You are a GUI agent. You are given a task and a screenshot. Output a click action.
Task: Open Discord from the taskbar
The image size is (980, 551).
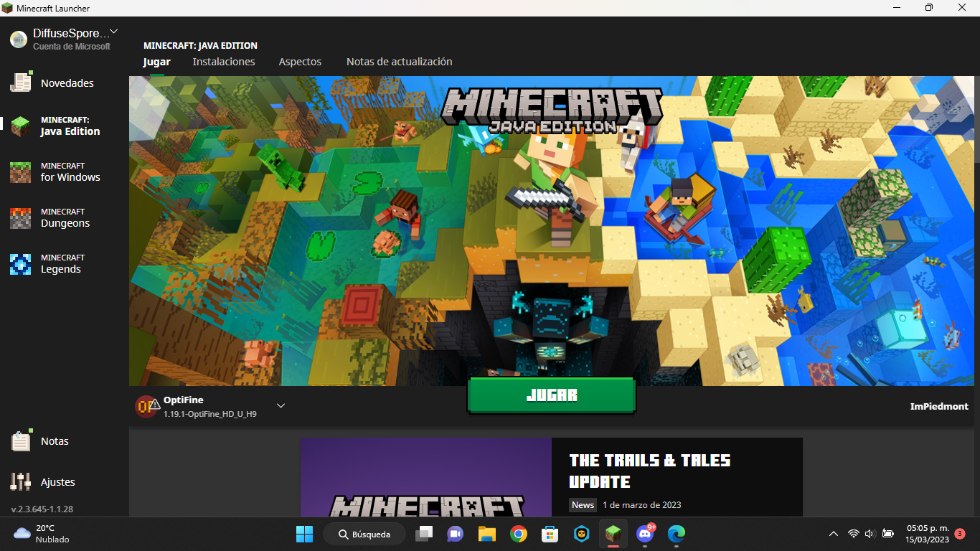pyautogui.click(x=645, y=534)
